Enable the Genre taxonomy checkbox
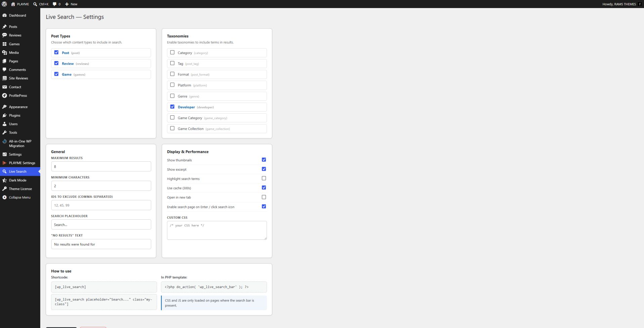This screenshot has width=644, height=328. tap(172, 96)
